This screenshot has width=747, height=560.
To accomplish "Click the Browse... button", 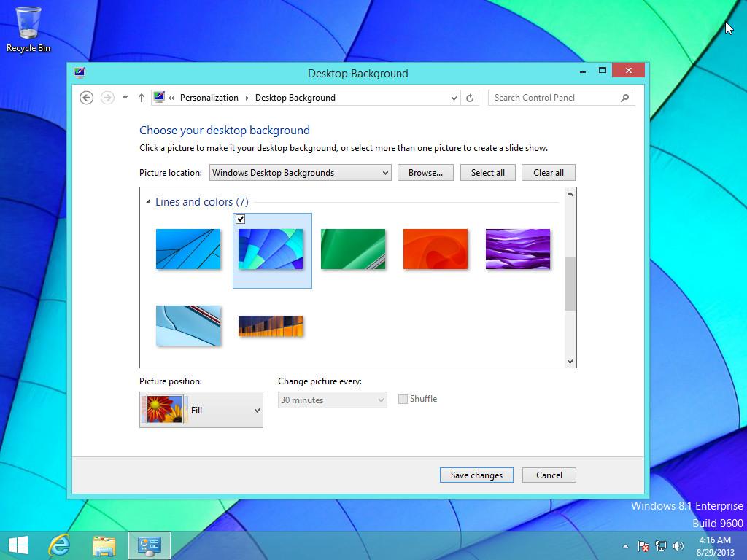I will [x=425, y=172].
